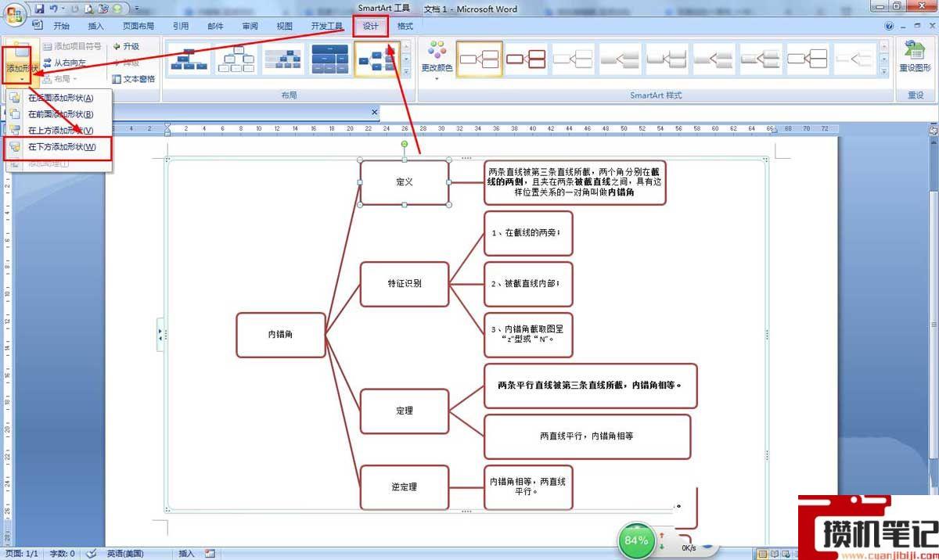The height and width of the screenshot is (560, 939).
Task: Toggle 插入 insert mode in status bar
Action: pos(186,554)
